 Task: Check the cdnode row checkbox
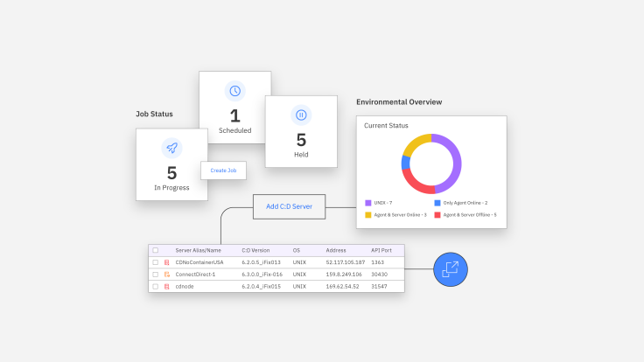pos(155,287)
